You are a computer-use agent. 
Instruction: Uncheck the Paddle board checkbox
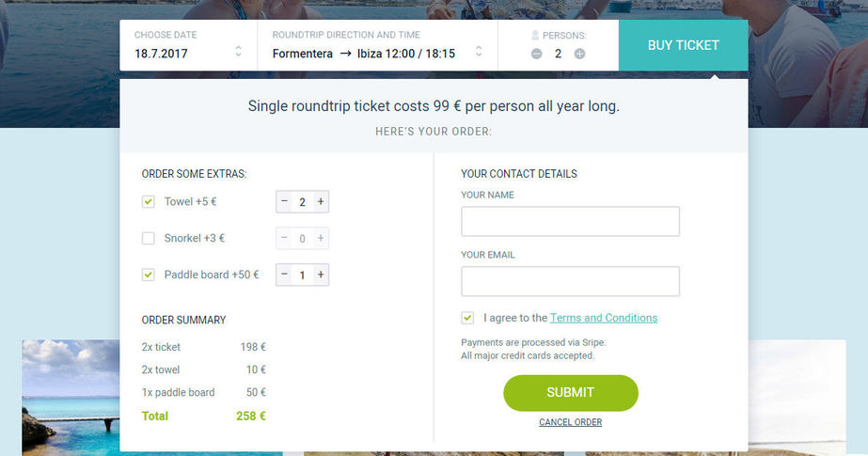tap(149, 275)
